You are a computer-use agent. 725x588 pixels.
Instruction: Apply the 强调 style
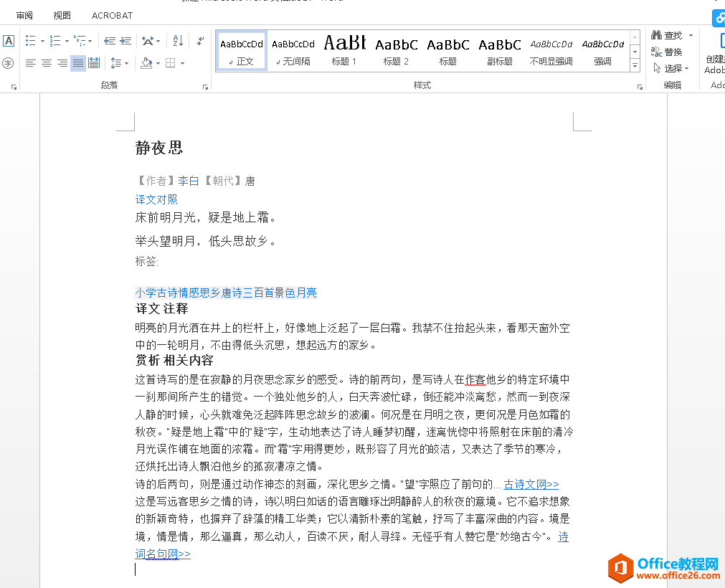coord(603,51)
